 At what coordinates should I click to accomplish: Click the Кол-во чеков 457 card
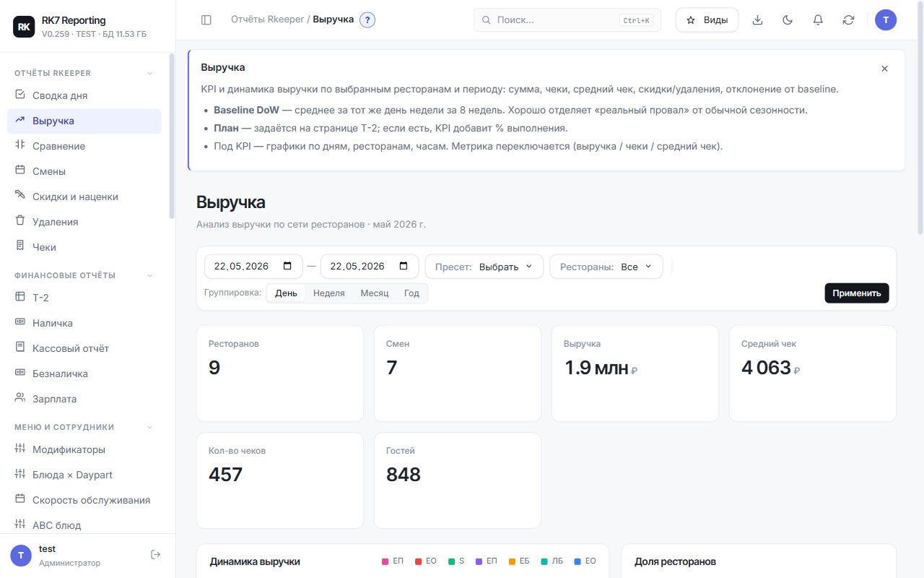280,480
